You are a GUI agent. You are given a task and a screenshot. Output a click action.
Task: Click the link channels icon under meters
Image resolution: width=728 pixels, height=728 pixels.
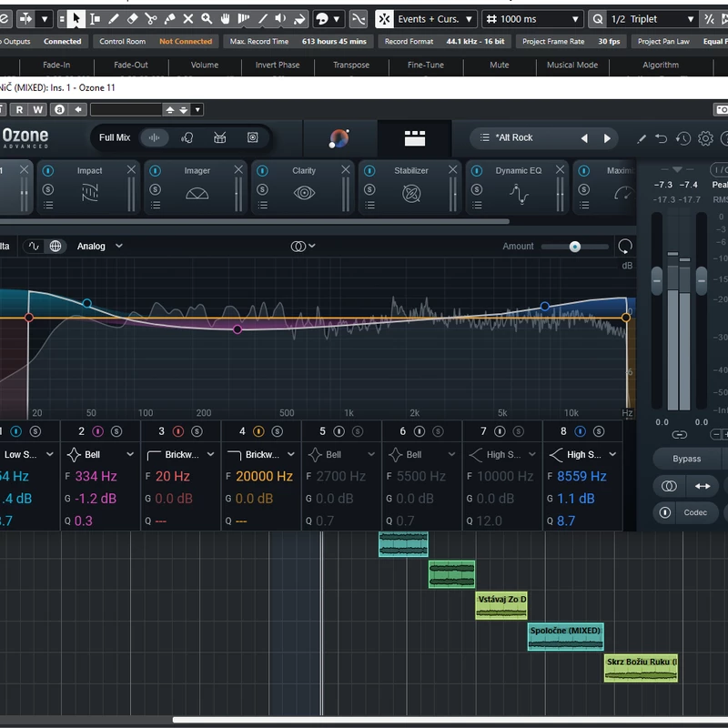click(x=679, y=435)
